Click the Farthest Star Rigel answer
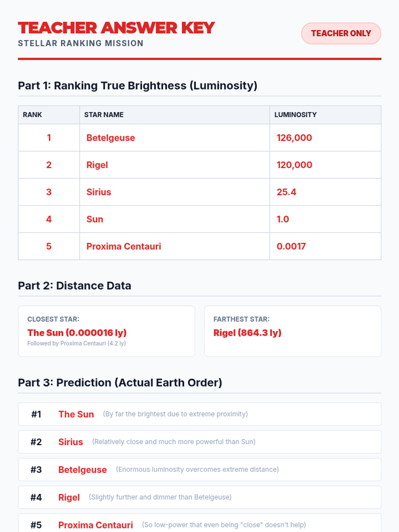The height and width of the screenshot is (532, 399). click(247, 333)
